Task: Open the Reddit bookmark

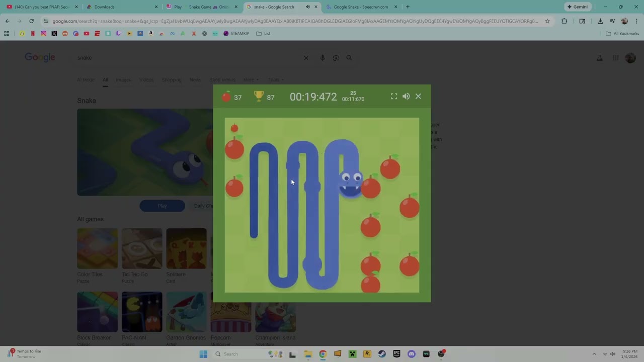Action: (65, 34)
